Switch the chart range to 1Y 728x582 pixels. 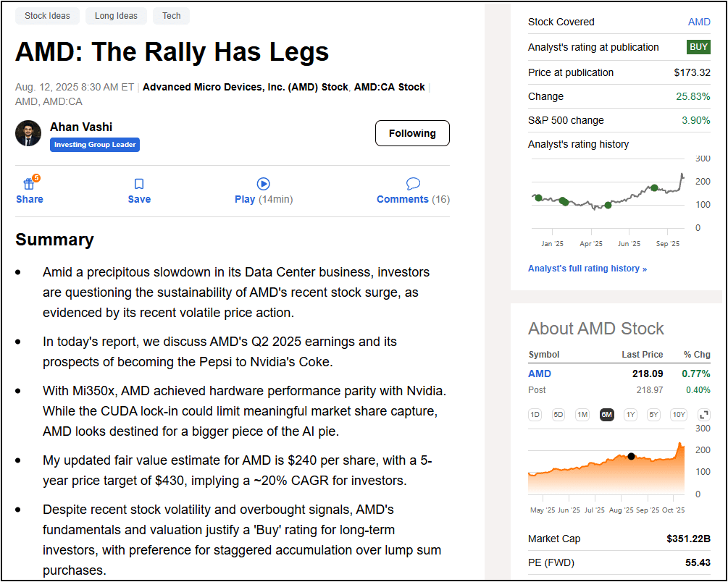tap(630, 415)
